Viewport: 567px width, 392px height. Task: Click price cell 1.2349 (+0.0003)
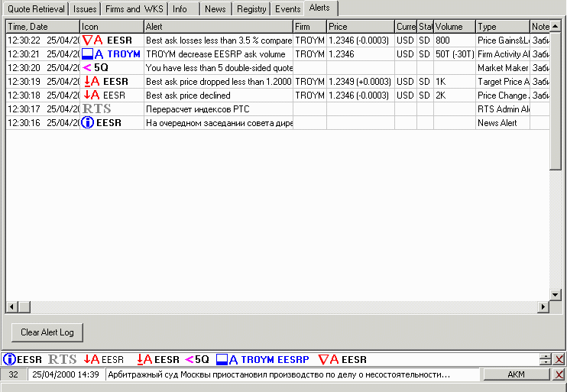pyautogui.click(x=360, y=81)
